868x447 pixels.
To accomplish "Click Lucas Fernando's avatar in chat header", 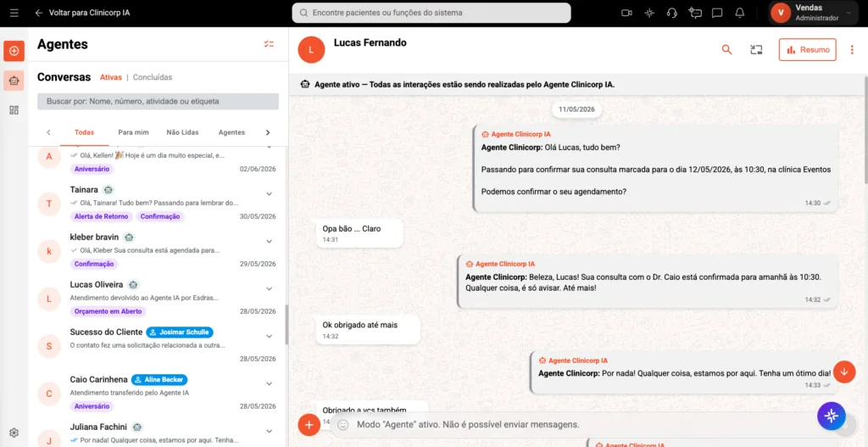I will pyautogui.click(x=311, y=50).
